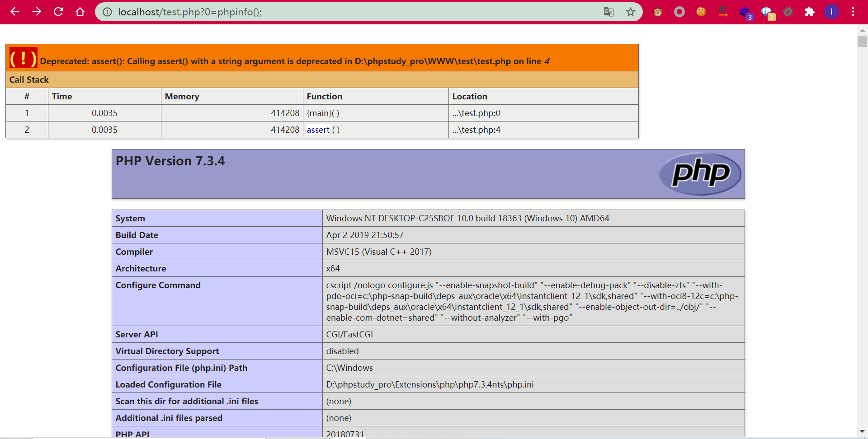Open the gray bug extension icon

788,12
